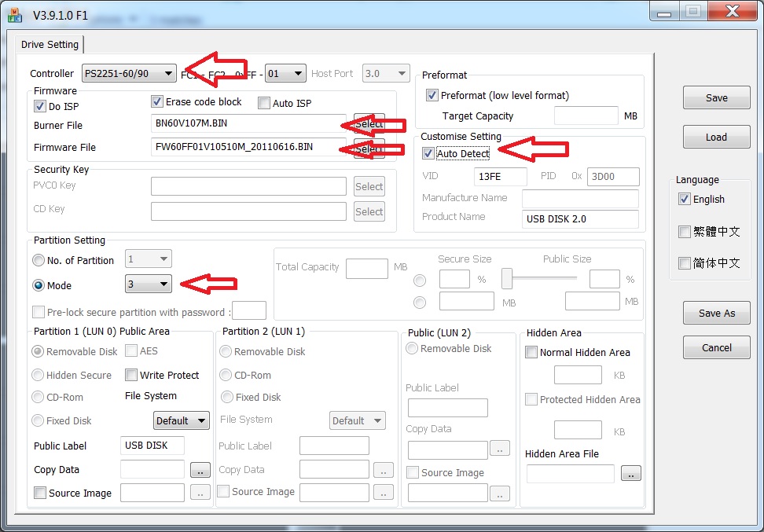Enable the Normal Hidden Area checkbox

[x=531, y=353]
